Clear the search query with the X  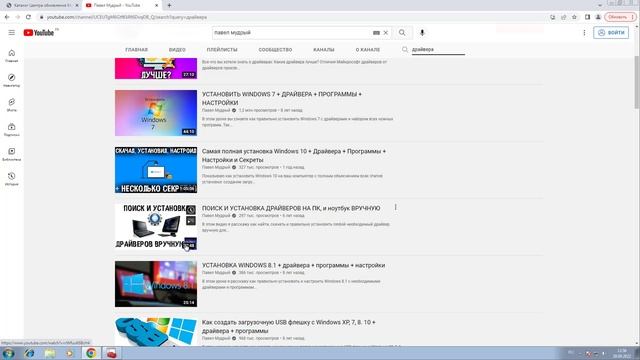[386, 33]
